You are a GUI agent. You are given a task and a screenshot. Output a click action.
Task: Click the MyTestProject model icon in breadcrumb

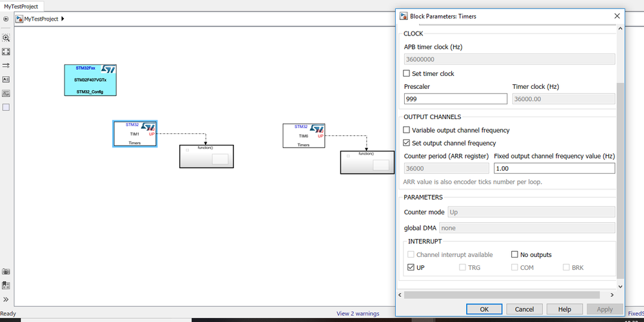pos(19,19)
